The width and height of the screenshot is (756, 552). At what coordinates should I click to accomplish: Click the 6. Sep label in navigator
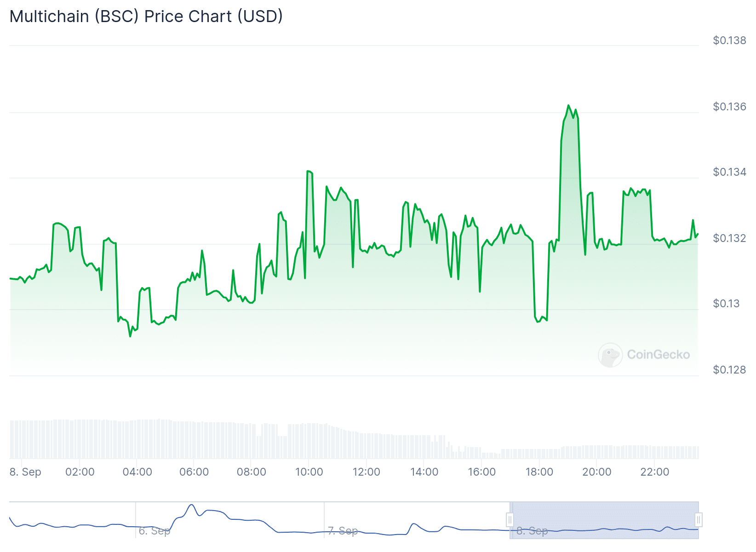pos(155,531)
